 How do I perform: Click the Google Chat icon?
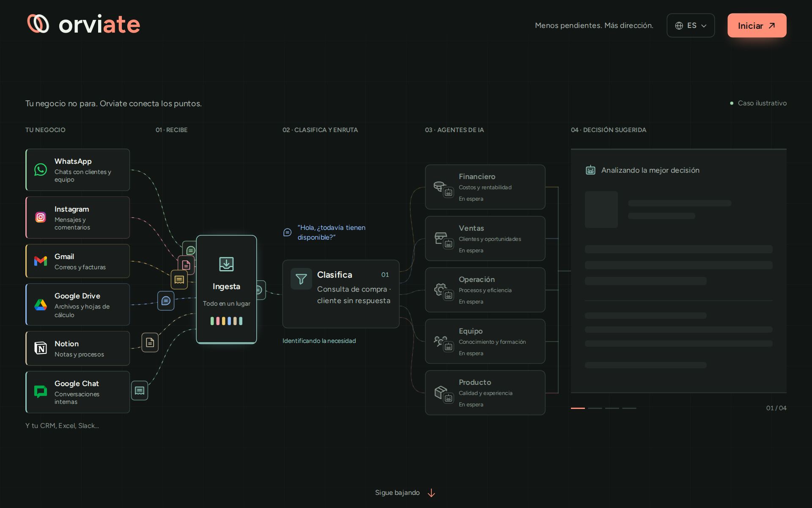41,392
